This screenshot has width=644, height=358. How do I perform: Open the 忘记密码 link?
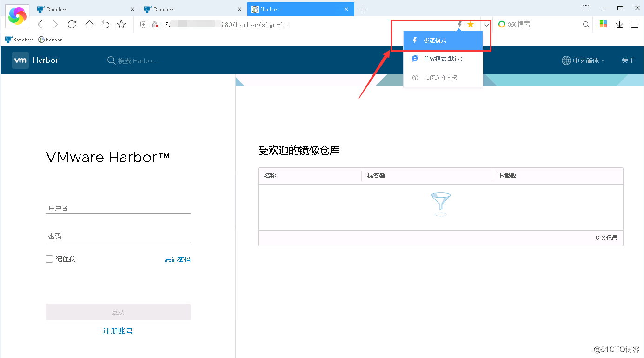177,259
